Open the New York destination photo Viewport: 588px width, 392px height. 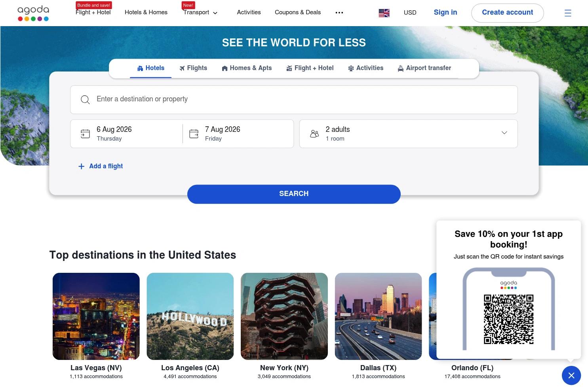(284, 316)
